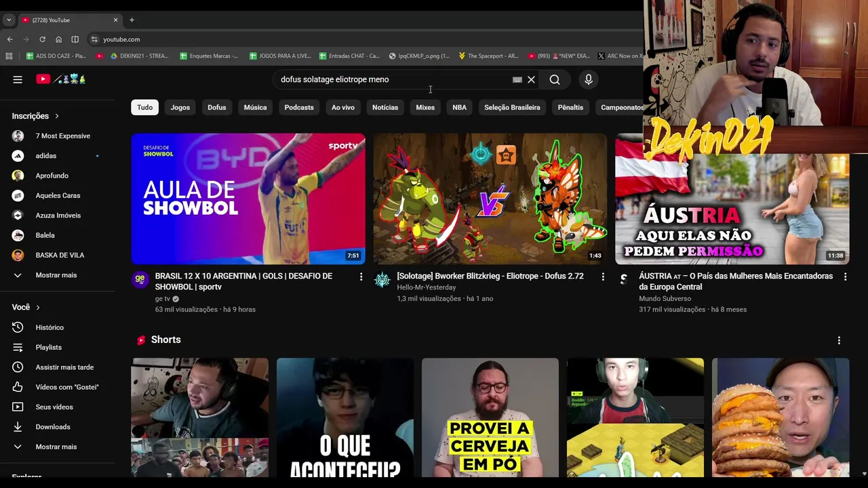Open the Bworker vs Eliotrope thumbnail
The width and height of the screenshot is (868, 488).
(x=490, y=199)
